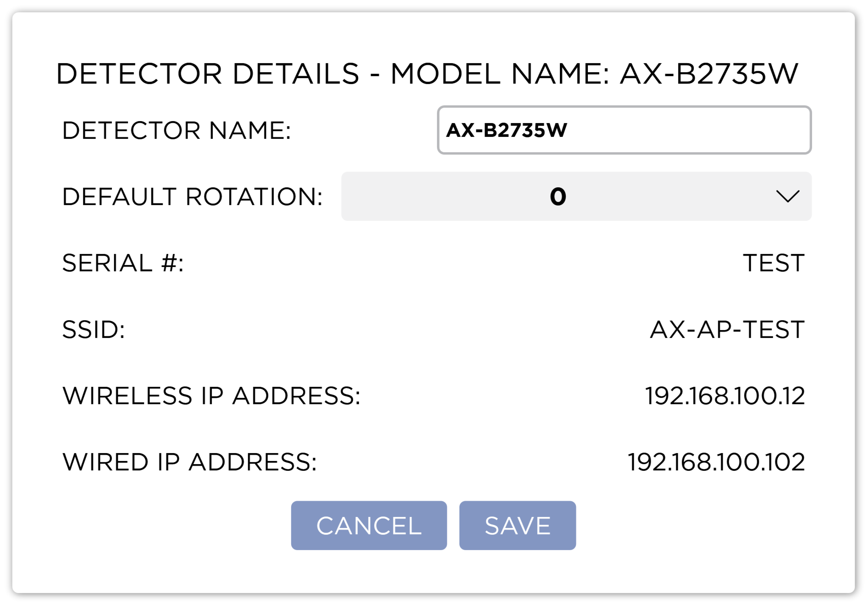Click the wired IP 192.168.100.102
868x606 pixels.
pyautogui.click(x=716, y=462)
